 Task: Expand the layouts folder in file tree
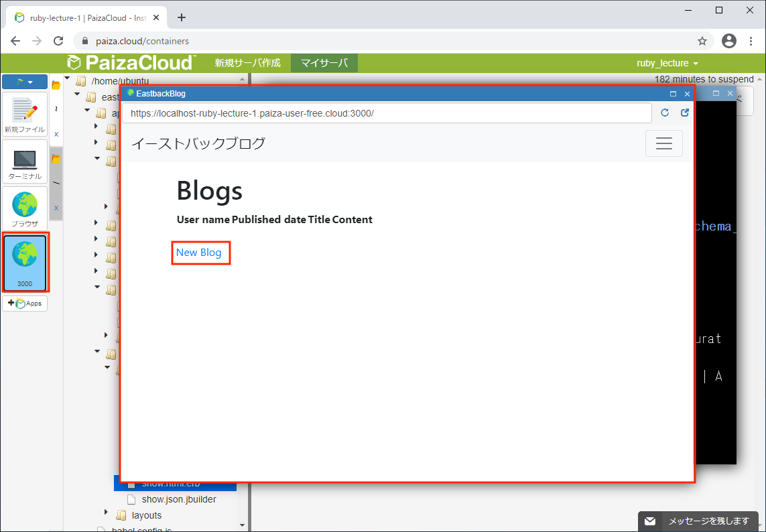click(107, 513)
